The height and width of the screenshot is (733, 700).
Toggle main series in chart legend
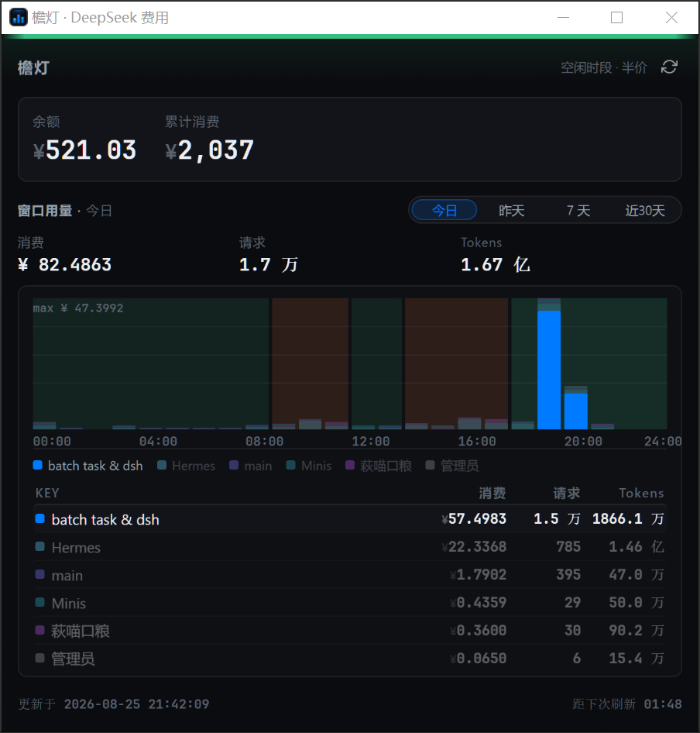(x=250, y=466)
